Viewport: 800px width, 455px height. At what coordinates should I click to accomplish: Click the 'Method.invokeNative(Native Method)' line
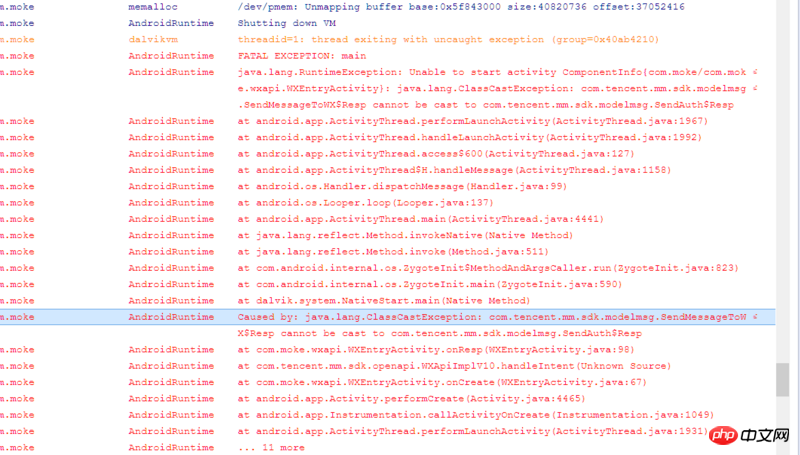click(x=406, y=236)
